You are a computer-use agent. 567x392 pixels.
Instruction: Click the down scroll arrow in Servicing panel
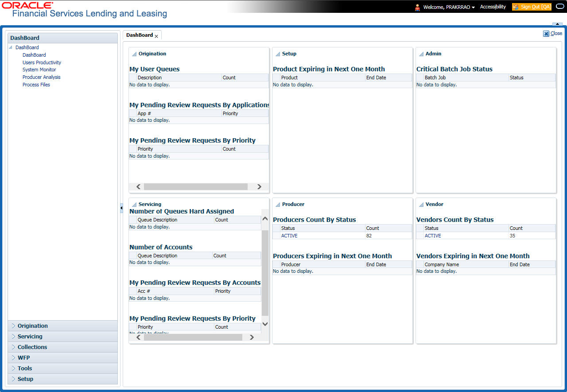pos(265,324)
